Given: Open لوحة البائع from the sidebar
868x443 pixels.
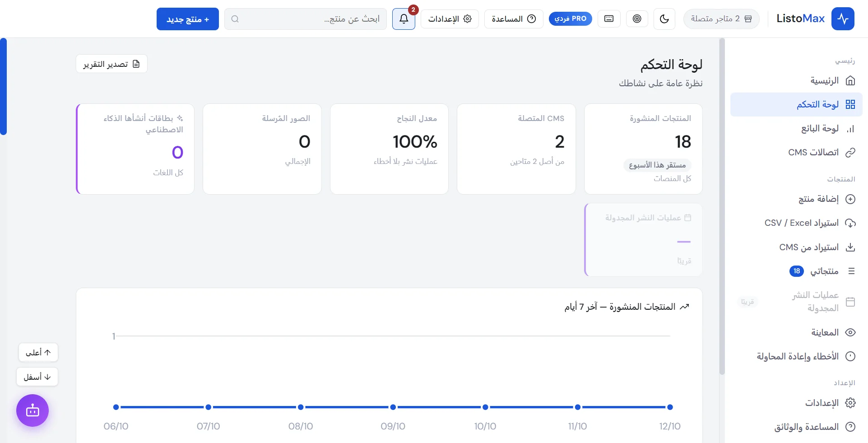Looking at the screenshot, I should click(796, 129).
